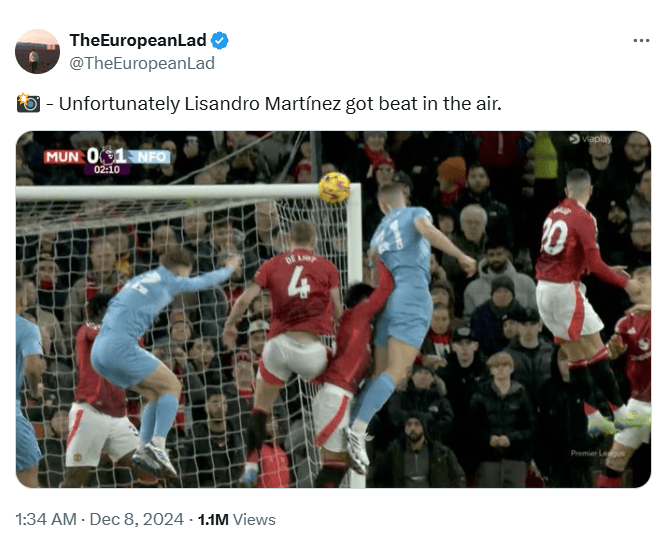The height and width of the screenshot is (535, 665).
Task: Click the number 20 red shirt
Action: coord(566,240)
